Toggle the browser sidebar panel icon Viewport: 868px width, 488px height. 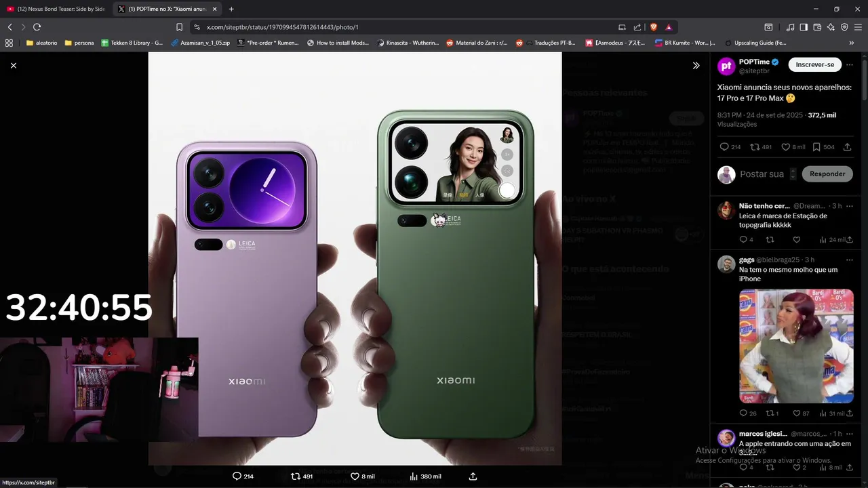pyautogui.click(x=804, y=27)
